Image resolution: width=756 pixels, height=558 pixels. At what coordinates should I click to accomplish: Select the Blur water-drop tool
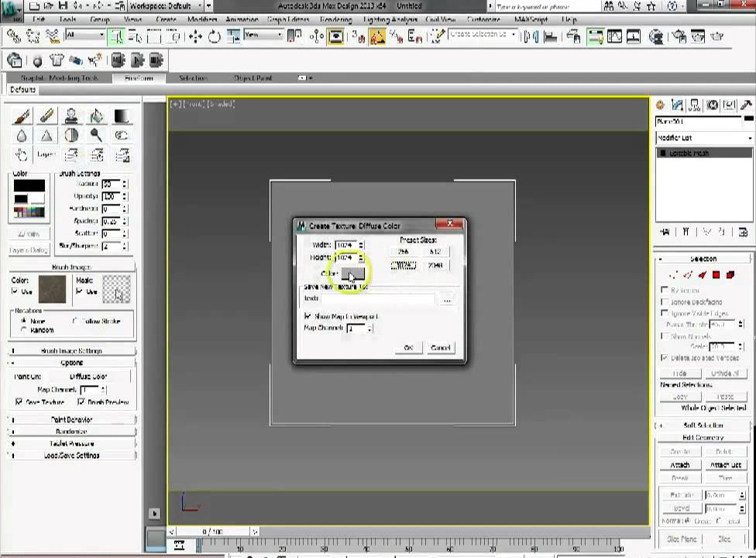pyautogui.click(x=22, y=136)
